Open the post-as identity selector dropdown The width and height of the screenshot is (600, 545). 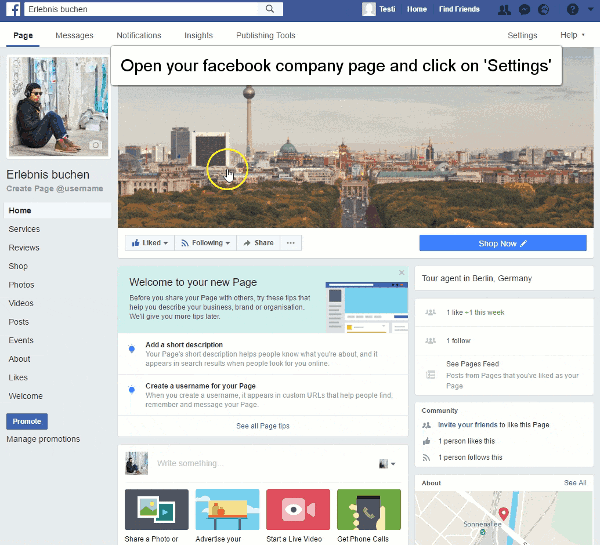pyautogui.click(x=387, y=464)
